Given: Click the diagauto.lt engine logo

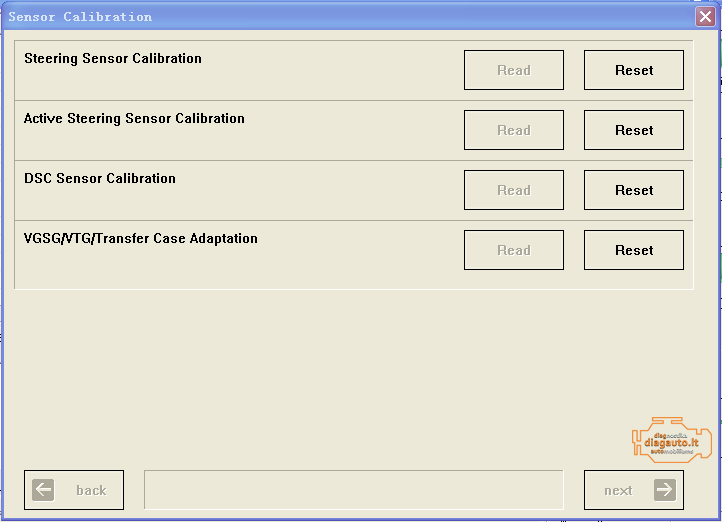Looking at the screenshot, I should 671,440.
